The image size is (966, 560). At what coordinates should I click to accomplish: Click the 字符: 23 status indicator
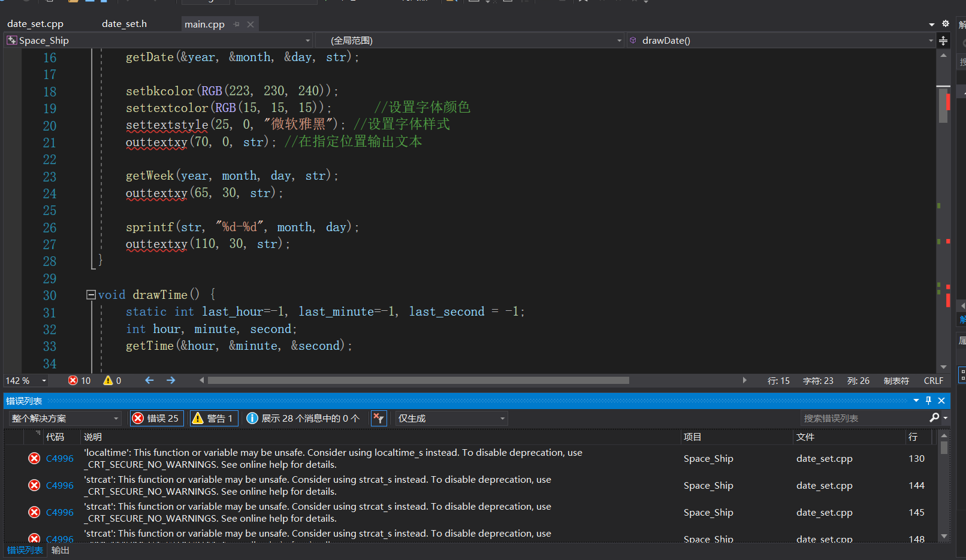coord(818,381)
